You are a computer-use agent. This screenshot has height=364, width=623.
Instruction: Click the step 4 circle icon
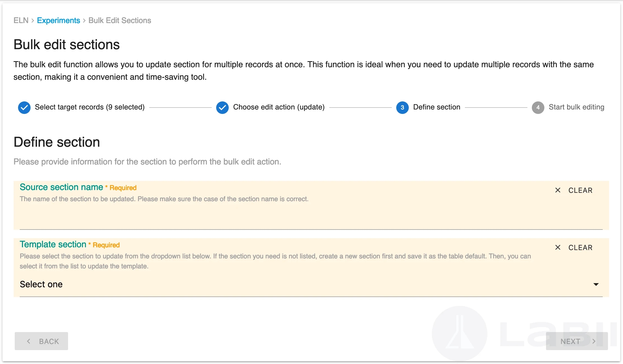(x=538, y=108)
